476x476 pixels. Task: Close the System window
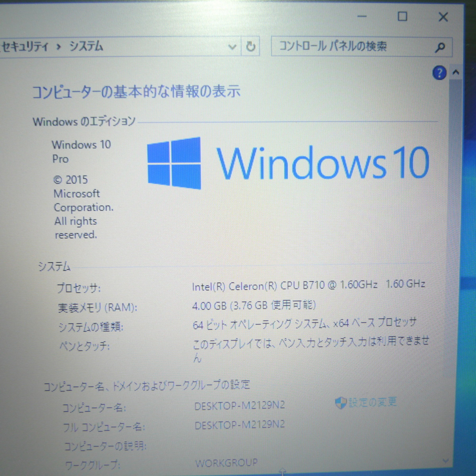click(x=443, y=17)
